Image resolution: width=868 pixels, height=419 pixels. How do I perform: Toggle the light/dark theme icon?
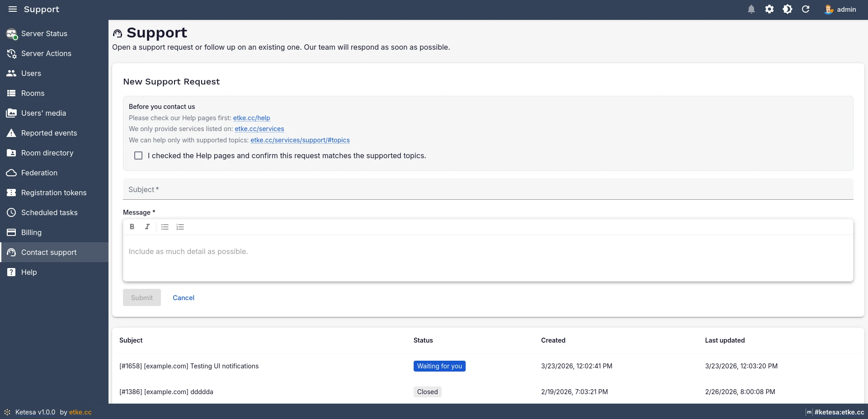click(787, 9)
